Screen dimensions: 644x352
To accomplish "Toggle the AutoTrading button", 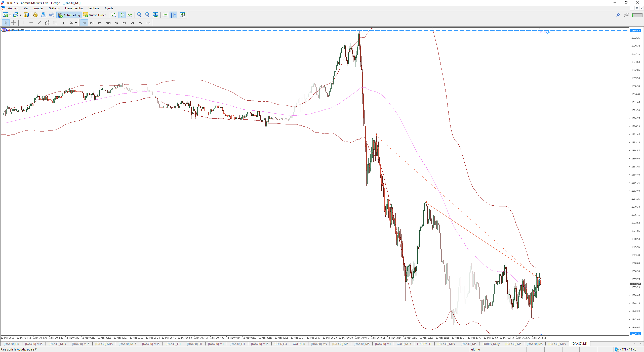I will (69, 15).
